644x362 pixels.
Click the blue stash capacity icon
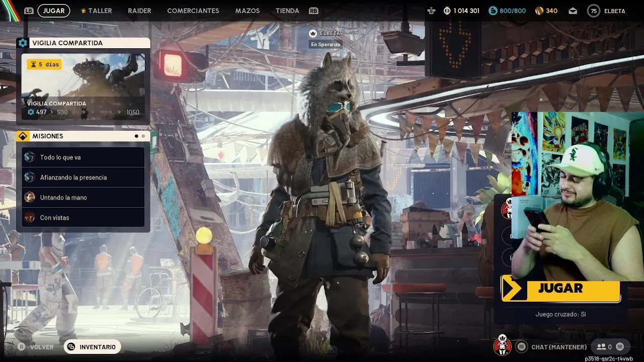493,11
